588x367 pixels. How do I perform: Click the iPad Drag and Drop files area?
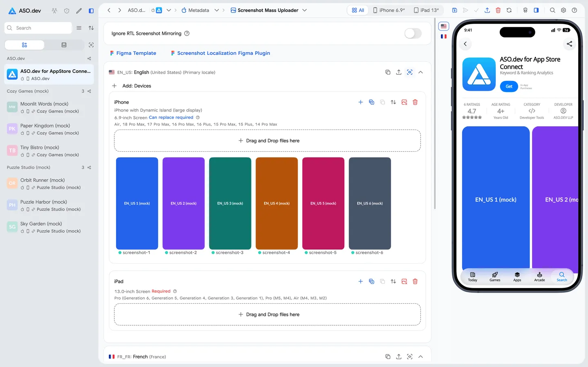(267, 315)
